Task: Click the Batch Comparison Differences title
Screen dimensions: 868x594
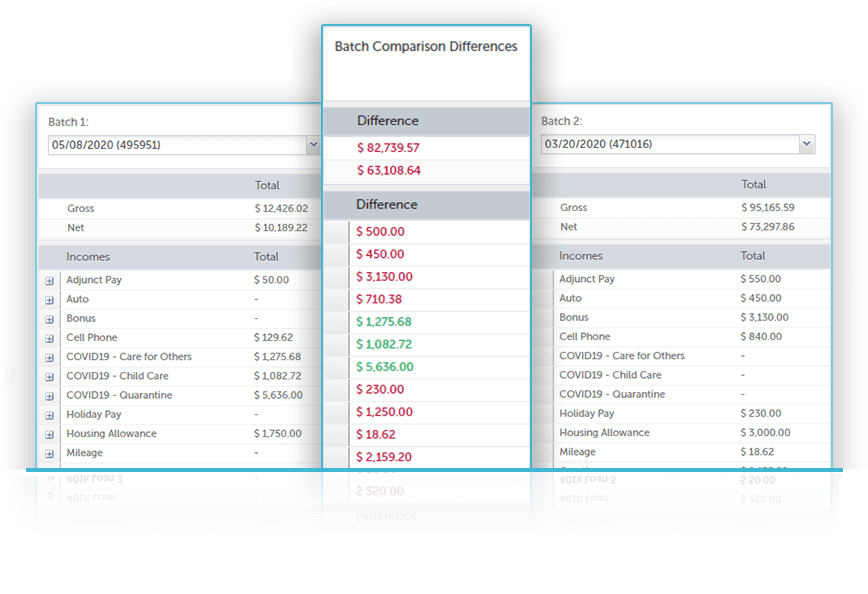Action: tap(426, 47)
